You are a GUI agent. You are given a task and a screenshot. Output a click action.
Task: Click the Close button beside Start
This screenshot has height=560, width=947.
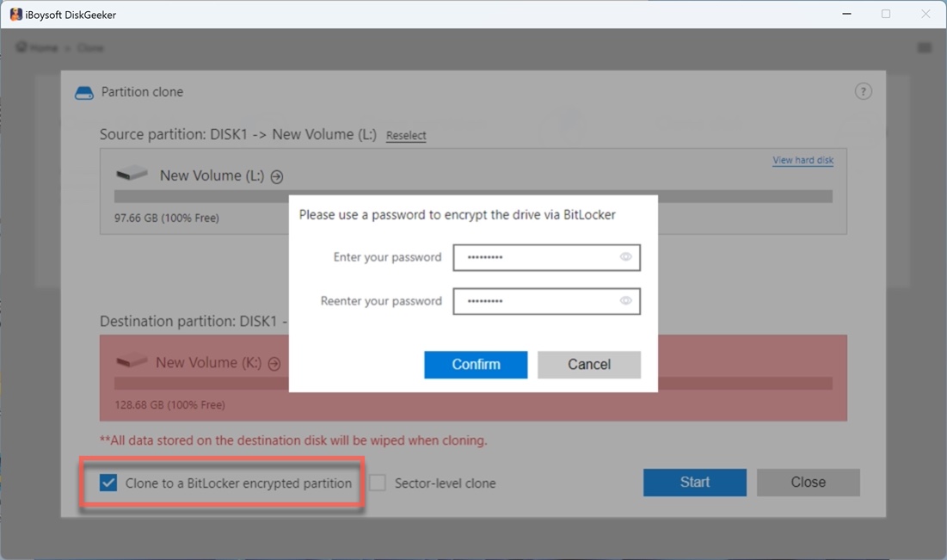point(809,482)
